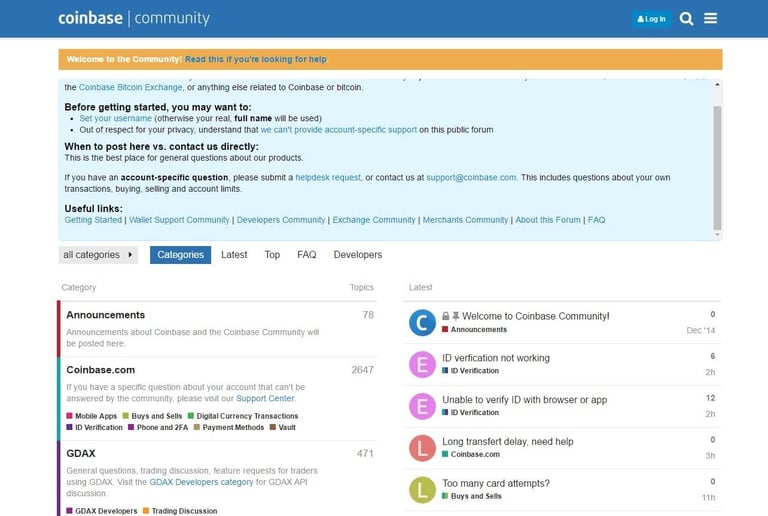The height and width of the screenshot is (516, 768).
Task: Click the 11h timestamp on Too many card attempts
Action: click(x=708, y=497)
